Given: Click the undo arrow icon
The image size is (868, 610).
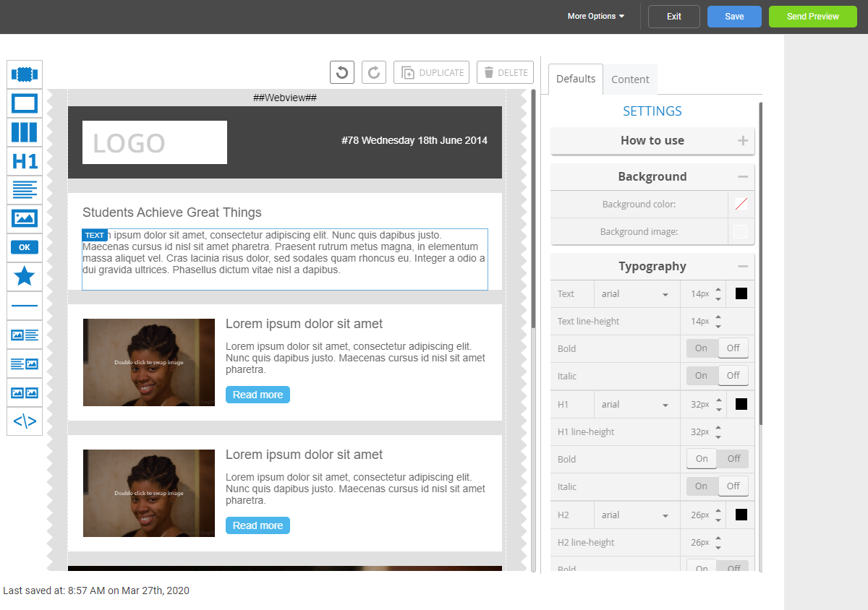Looking at the screenshot, I should click(342, 72).
